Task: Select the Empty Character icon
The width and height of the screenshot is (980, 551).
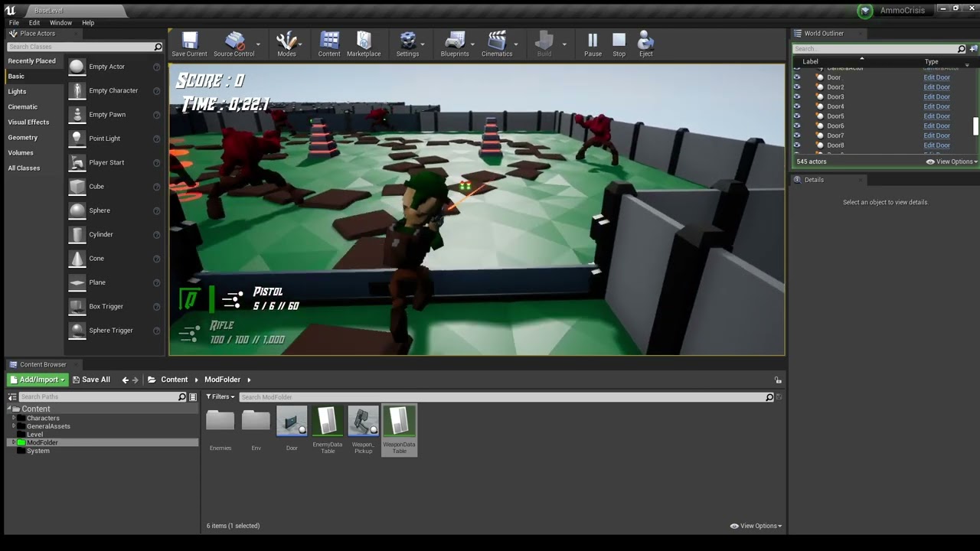Action: 77,90
